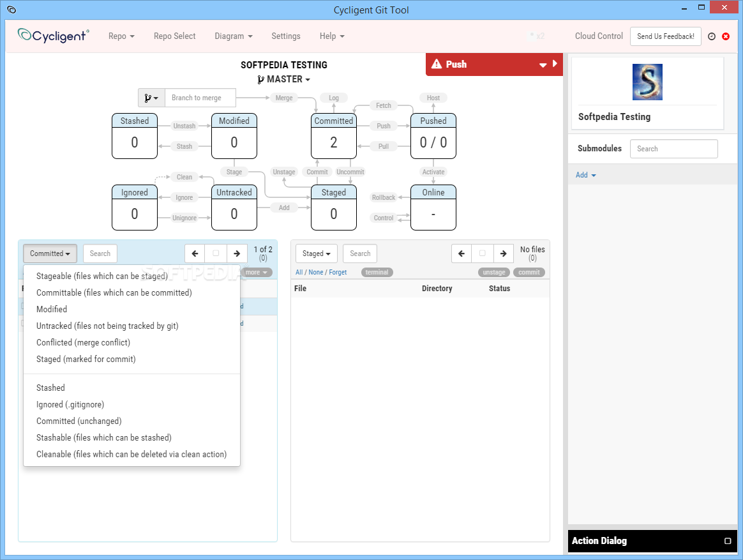
Task: Click the Pull action pill
Action: [x=384, y=146]
